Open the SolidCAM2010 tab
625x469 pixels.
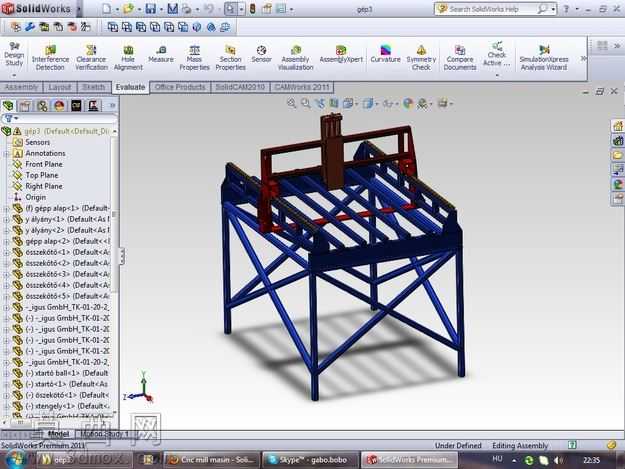(240, 87)
